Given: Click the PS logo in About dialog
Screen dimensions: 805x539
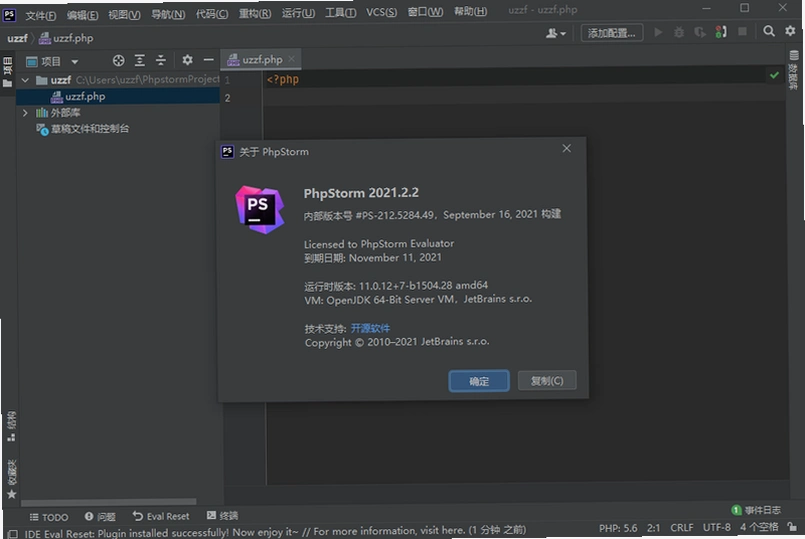Looking at the screenshot, I should (260, 209).
